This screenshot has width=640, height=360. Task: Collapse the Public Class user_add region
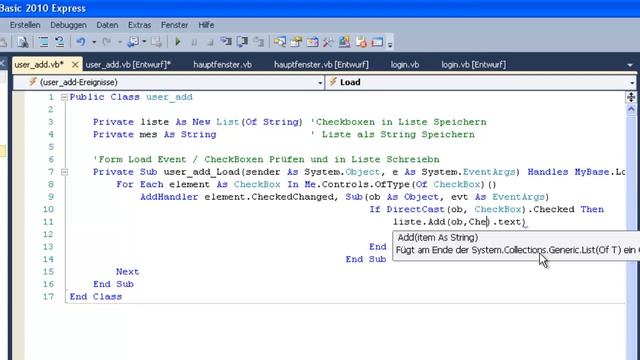coord(64,97)
